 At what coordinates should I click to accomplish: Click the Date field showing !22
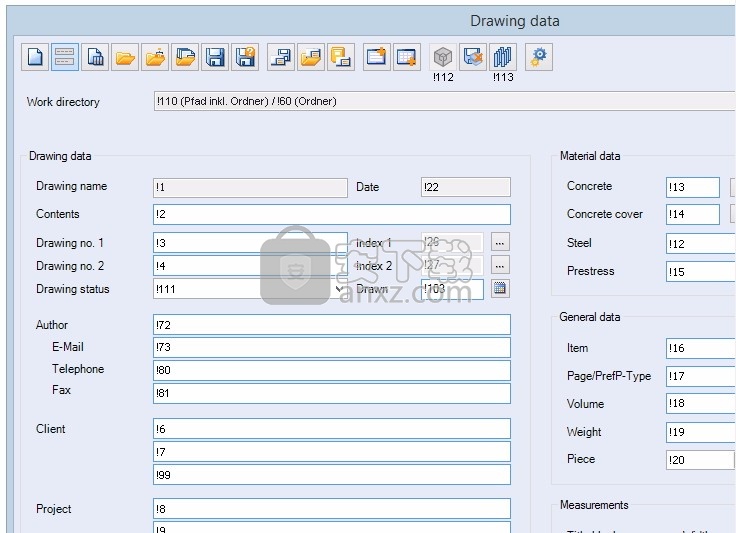tap(466, 187)
